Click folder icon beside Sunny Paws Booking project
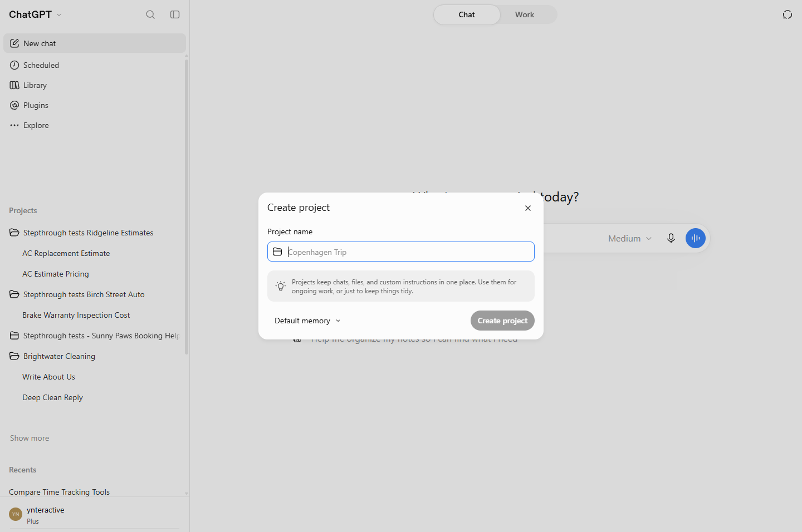Viewport: 802px width, 532px height. point(14,336)
